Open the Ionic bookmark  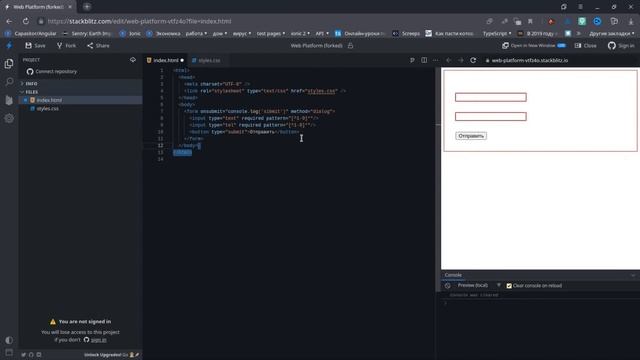tap(130, 33)
